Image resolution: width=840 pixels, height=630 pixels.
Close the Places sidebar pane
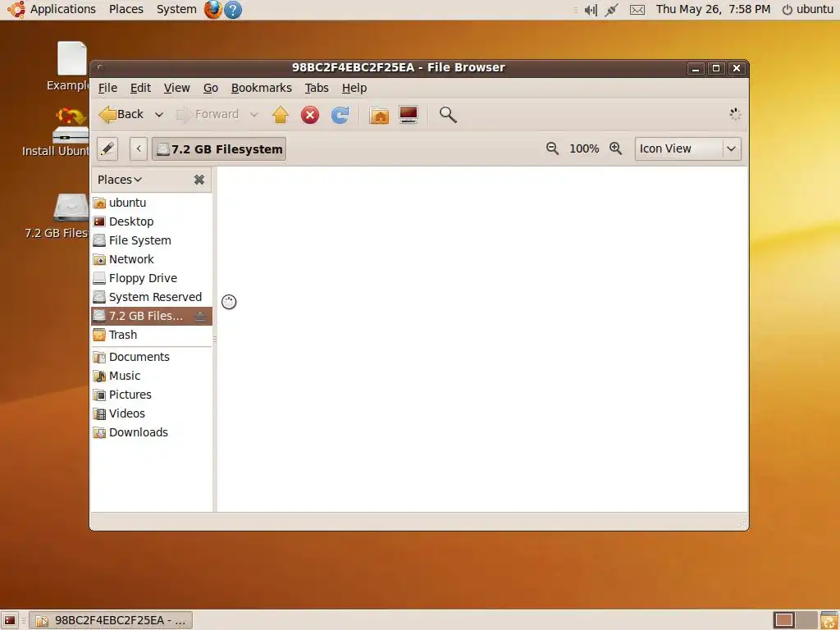coord(199,180)
